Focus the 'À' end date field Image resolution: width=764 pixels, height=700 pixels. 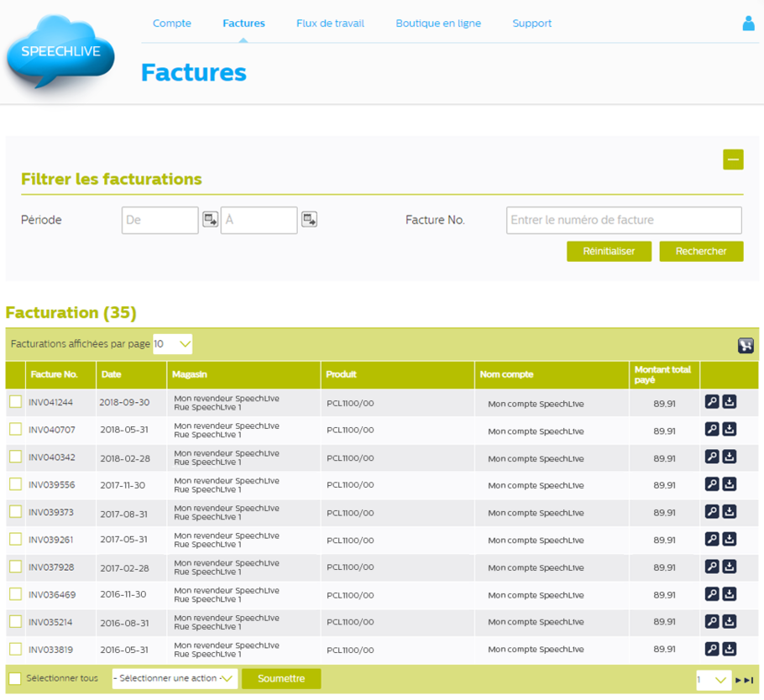coord(259,220)
